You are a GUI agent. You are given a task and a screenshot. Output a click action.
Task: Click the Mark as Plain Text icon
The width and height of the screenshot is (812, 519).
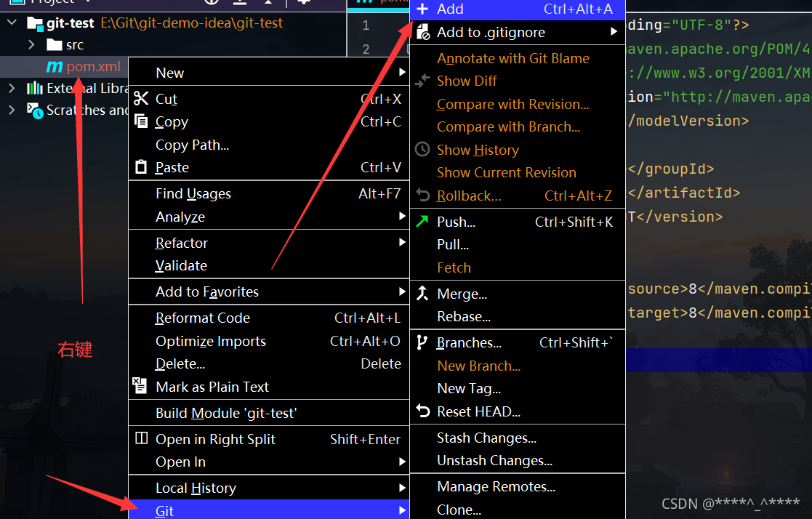click(x=140, y=387)
